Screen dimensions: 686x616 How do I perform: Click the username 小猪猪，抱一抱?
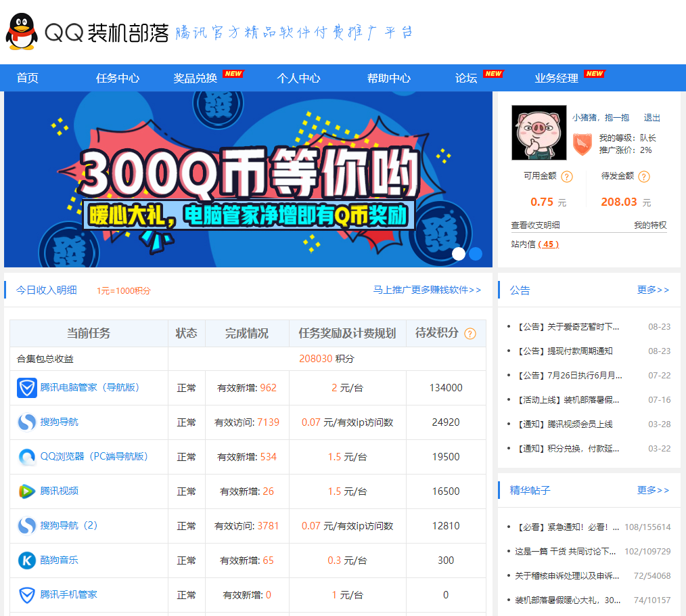[601, 118]
